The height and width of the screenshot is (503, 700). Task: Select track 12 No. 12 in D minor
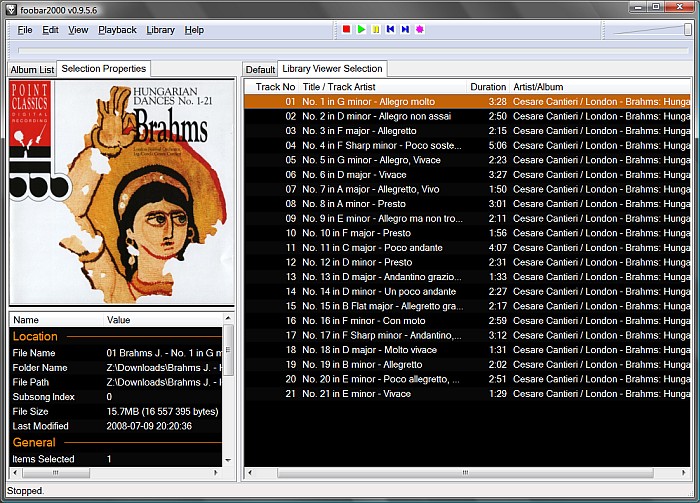467,262
